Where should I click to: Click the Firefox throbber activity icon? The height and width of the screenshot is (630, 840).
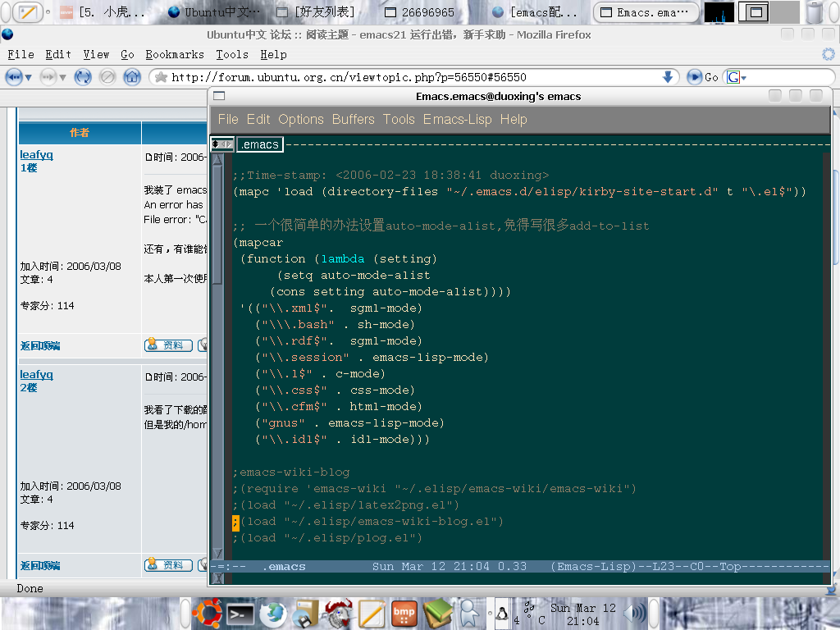pyautogui.click(x=829, y=54)
